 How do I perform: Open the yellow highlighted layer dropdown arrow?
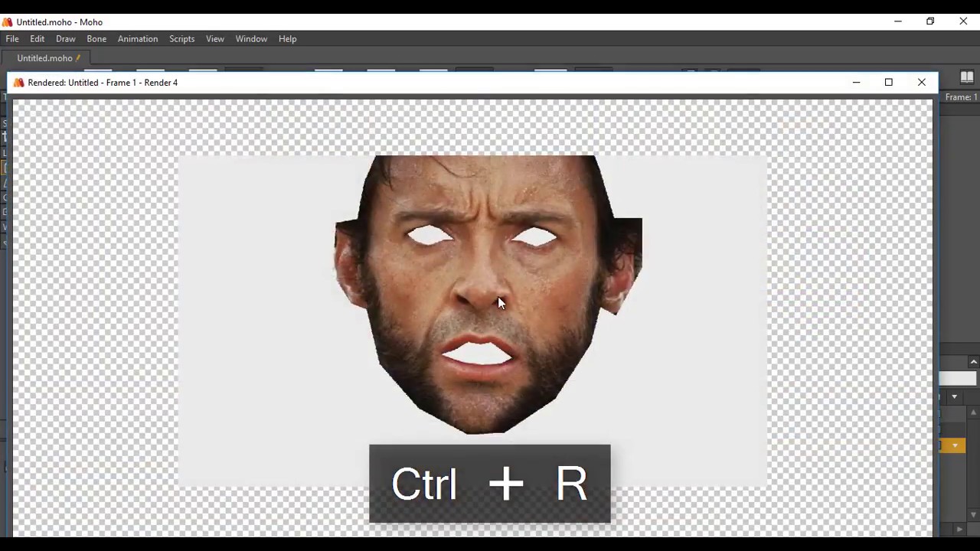click(955, 445)
